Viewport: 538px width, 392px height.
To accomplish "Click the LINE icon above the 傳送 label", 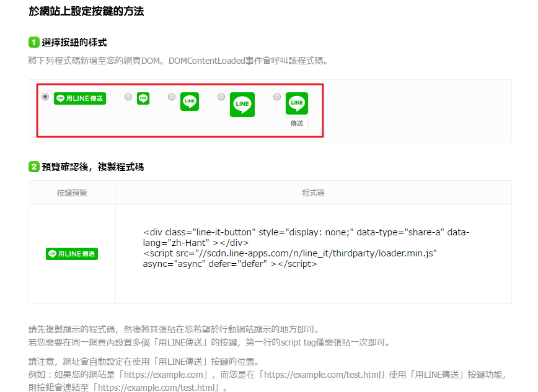I will pyautogui.click(x=297, y=103).
